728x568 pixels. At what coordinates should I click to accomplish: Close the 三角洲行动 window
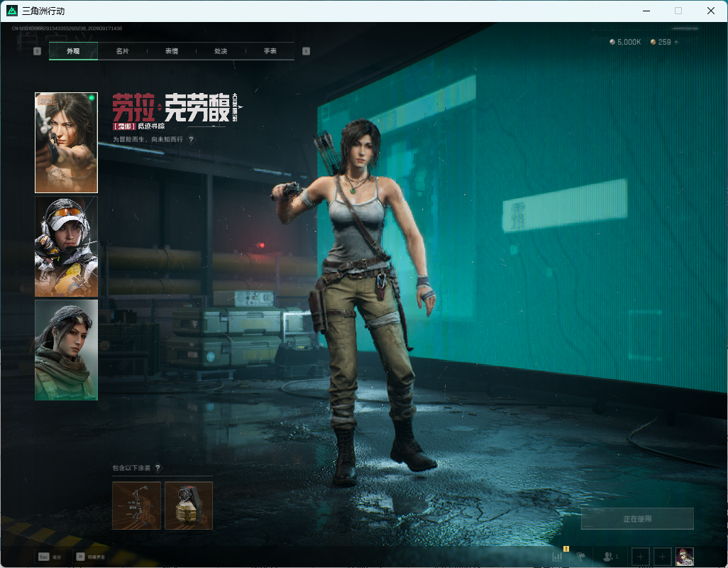711,11
